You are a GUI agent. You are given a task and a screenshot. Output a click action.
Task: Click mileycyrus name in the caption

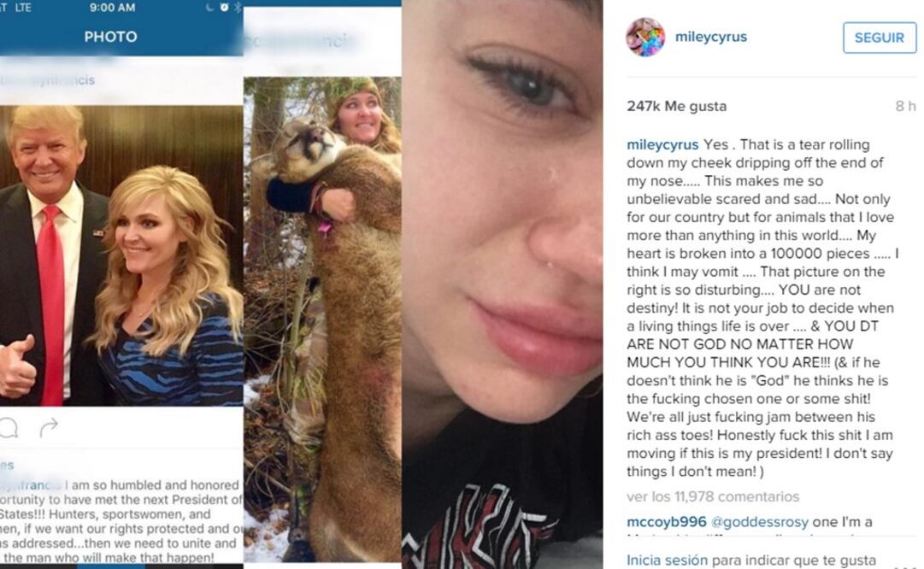tap(662, 145)
